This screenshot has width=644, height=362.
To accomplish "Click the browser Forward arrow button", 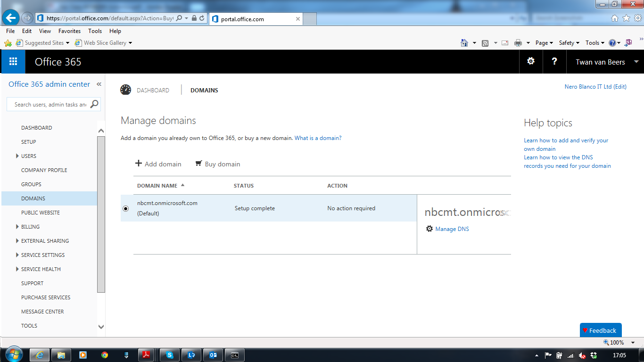I will pyautogui.click(x=27, y=18).
